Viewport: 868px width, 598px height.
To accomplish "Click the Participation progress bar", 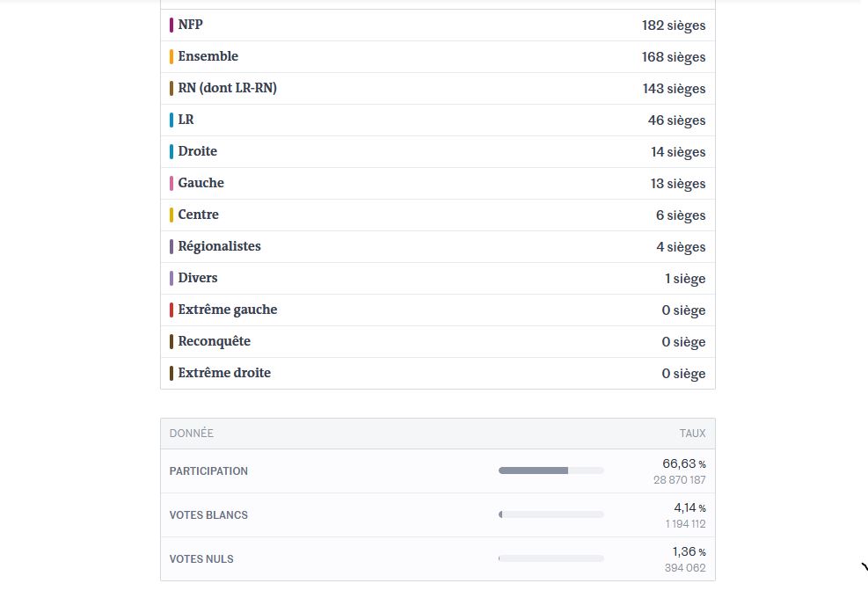I will [x=551, y=470].
